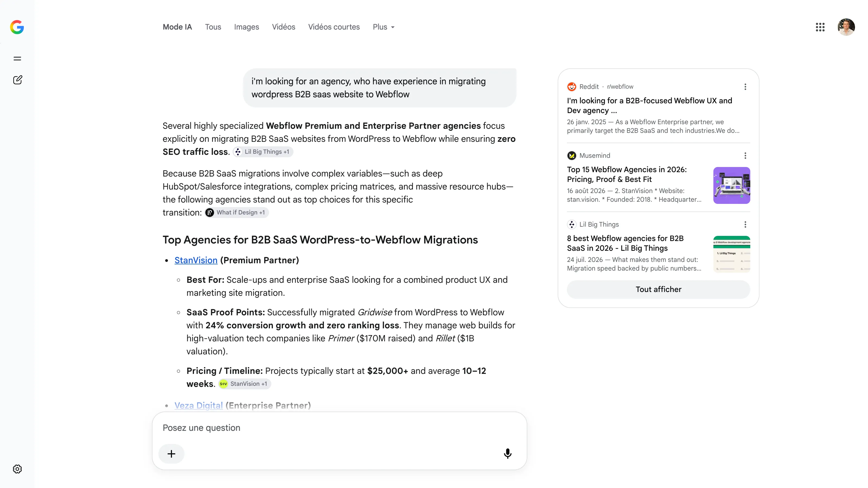Open the Google apps grid

click(820, 27)
